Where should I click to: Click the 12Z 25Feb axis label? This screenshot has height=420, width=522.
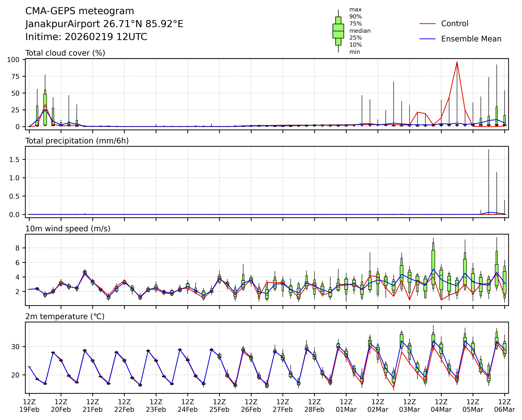[219, 406]
